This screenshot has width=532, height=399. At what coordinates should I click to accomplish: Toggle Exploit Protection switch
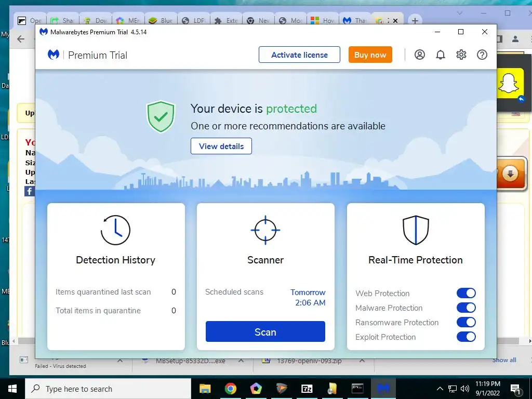pos(466,337)
